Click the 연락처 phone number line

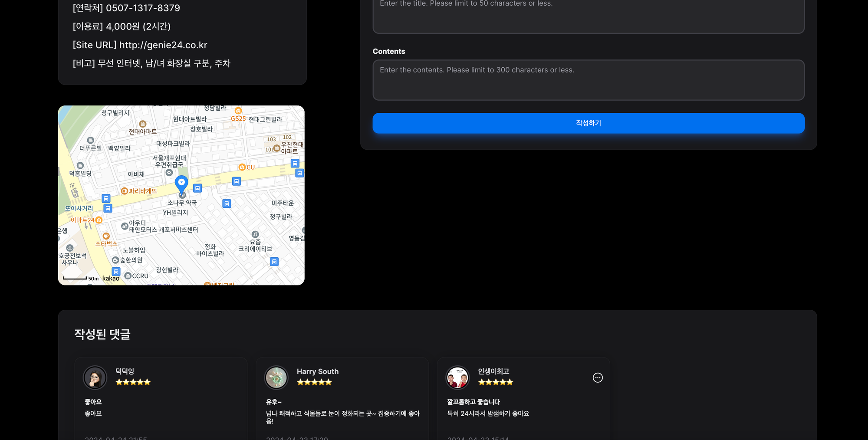(x=126, y=8)
